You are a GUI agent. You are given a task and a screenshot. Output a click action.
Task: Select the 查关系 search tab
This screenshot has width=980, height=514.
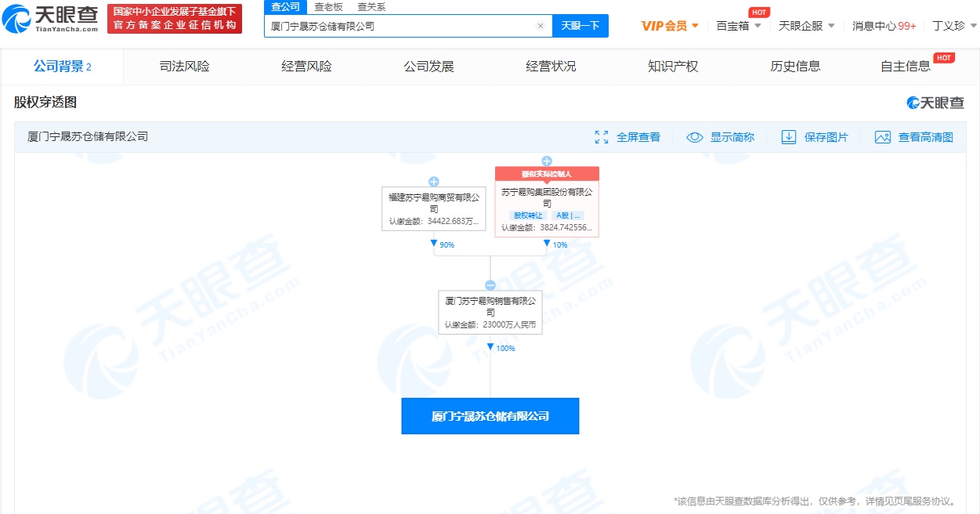[x=371, y=6]
